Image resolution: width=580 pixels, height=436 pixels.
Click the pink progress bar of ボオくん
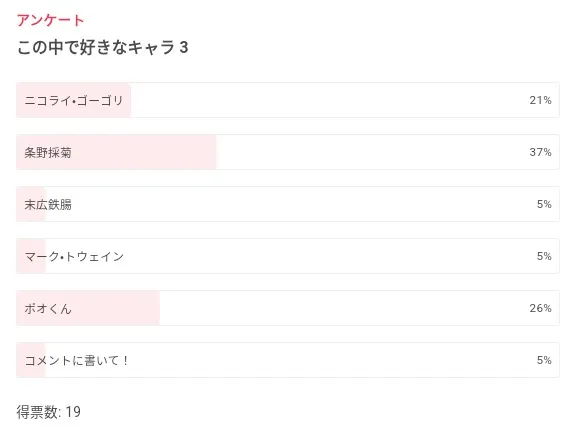point(88,308)
